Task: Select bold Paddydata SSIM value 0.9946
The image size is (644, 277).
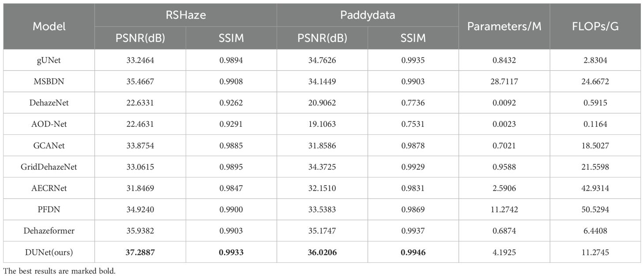Action: tap(413, 252)
